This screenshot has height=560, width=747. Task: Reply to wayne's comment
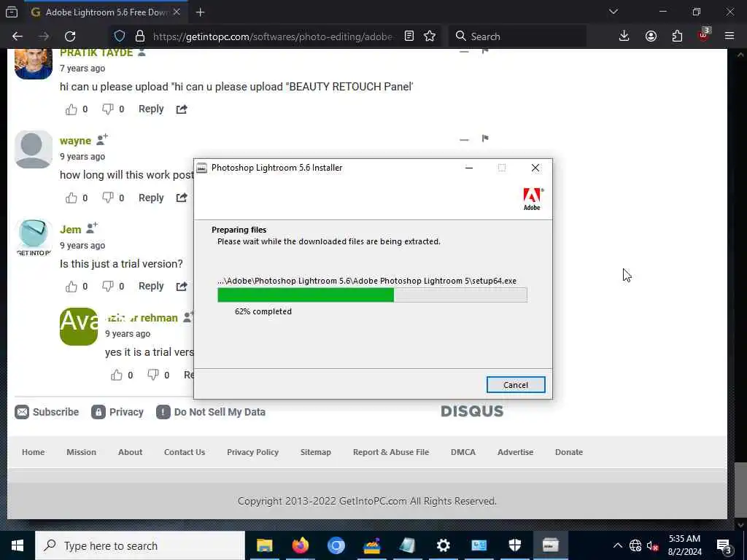coord(151,198)
